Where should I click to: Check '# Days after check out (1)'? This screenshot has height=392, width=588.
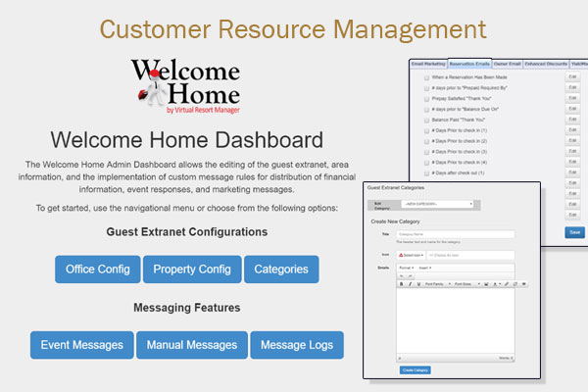click(x=426, y=173)
